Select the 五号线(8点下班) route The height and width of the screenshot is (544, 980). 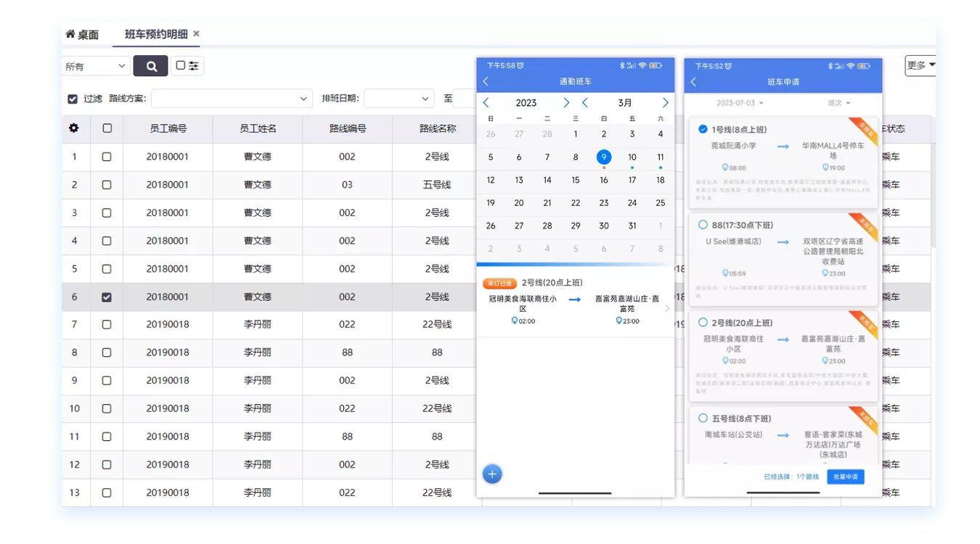point(703,419)
